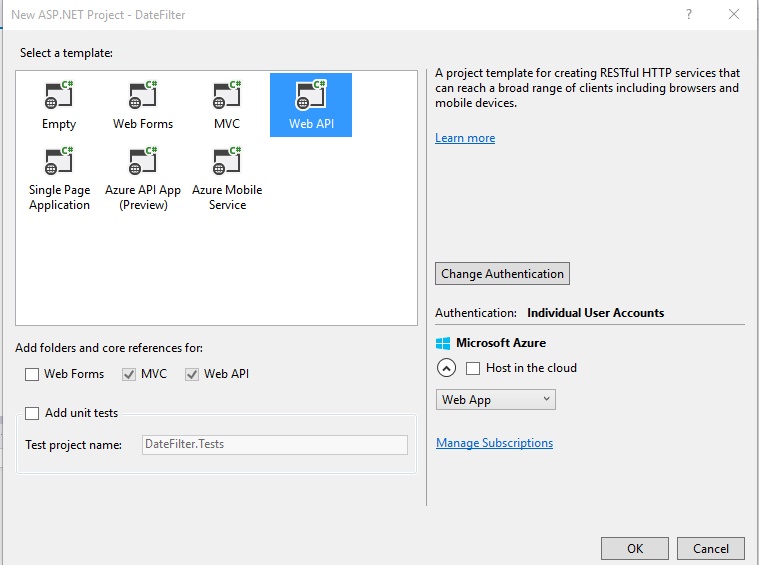Pick the MVC project template
This screenshot has width=759, height=565.
227,105
